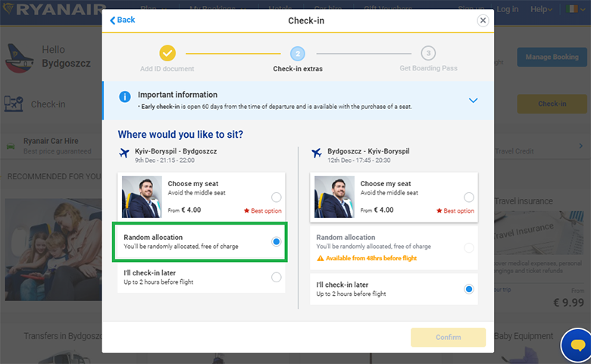Select Choose my seat for Kyiv-Boryspil to Bydgoszcz
Screen dimensions: 591x364
(276, 197)
